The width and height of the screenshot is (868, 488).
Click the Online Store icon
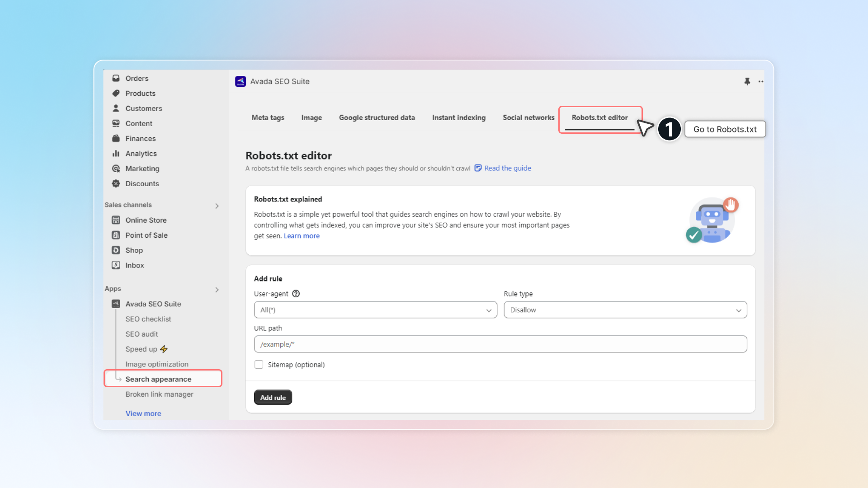pyautogui.click(x=116, y=220)
